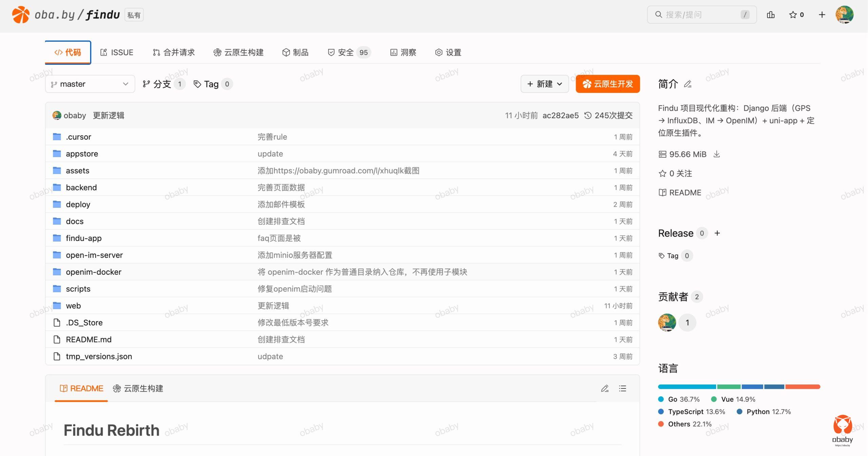Click the Others orange language bar segment

point(803,387)
